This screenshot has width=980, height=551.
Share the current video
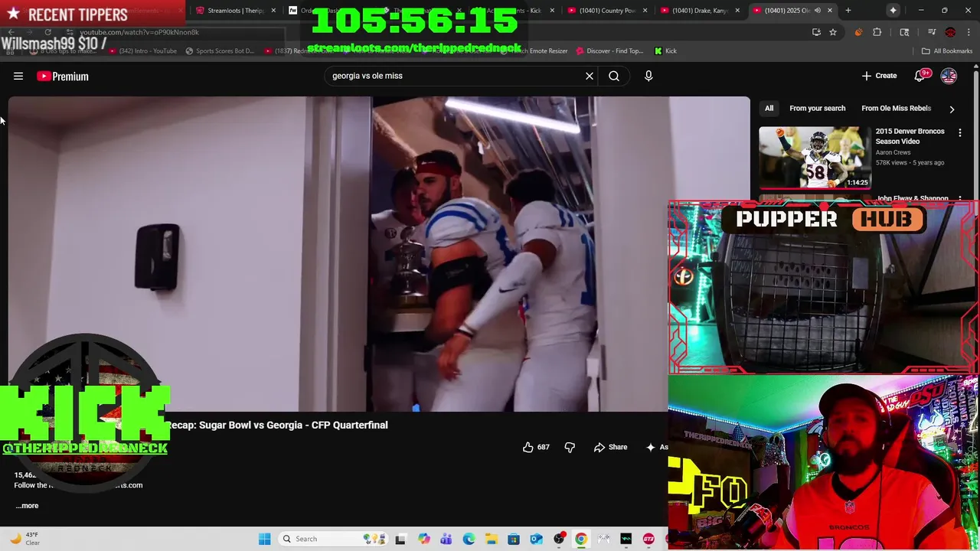pyautogui.click(x=610, y=447)
